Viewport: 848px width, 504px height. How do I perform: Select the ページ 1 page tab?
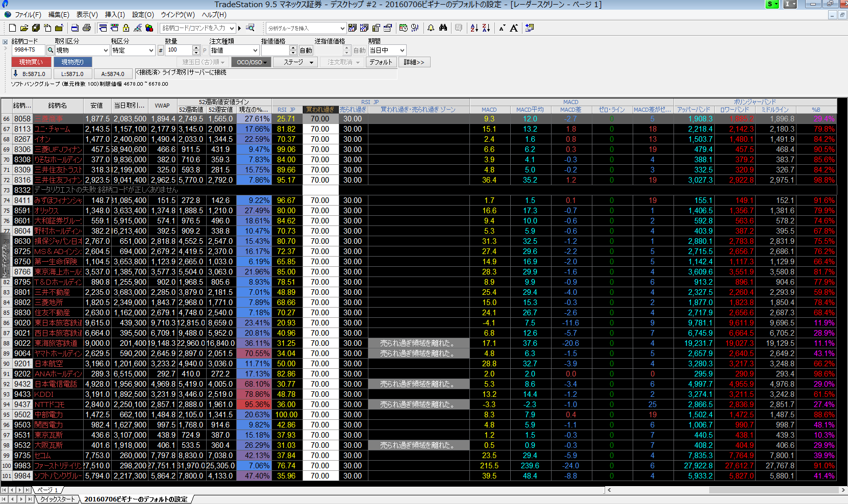[47, 490]
